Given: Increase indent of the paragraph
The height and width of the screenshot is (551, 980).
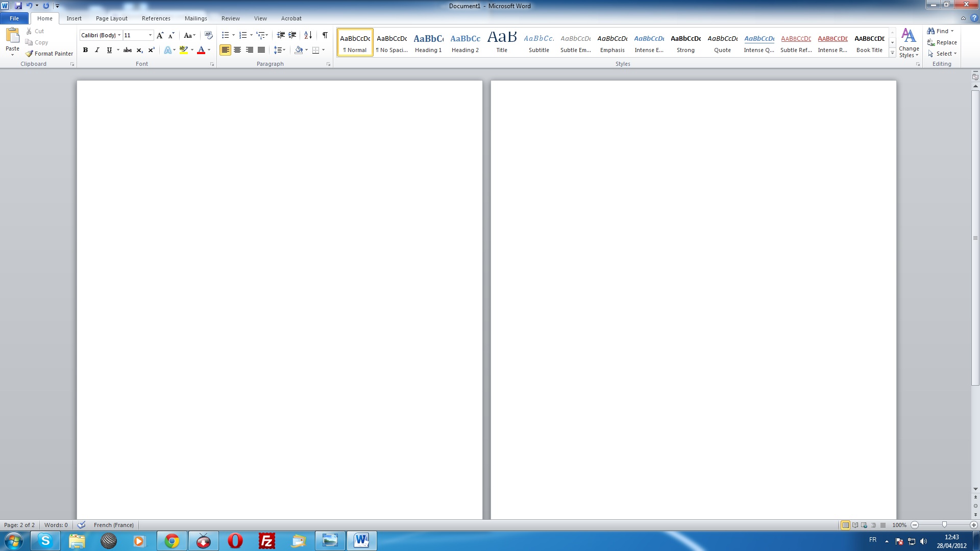Looking at the screenshot, I should [x=292, y=35].
